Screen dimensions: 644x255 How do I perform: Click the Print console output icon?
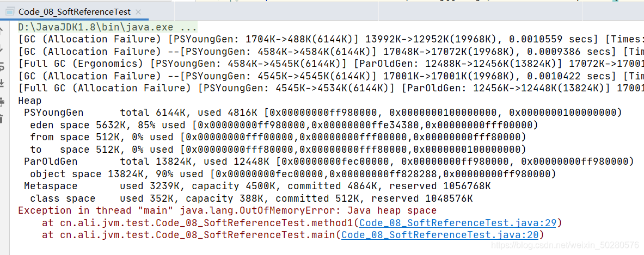(2, 101)
